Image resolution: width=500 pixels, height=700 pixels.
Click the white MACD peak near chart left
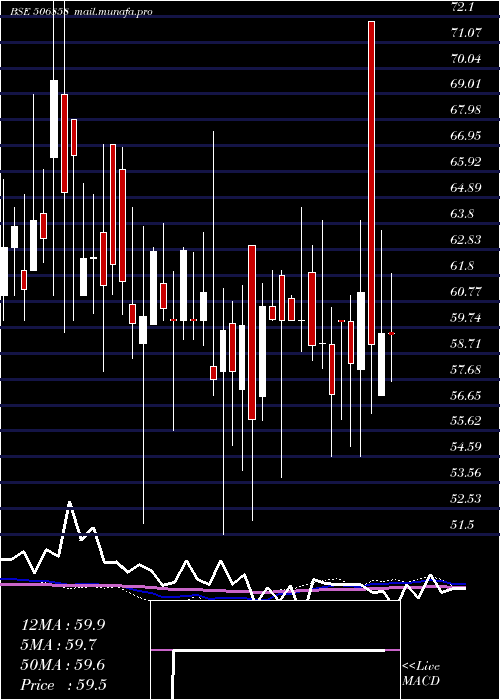pos(69,503)
